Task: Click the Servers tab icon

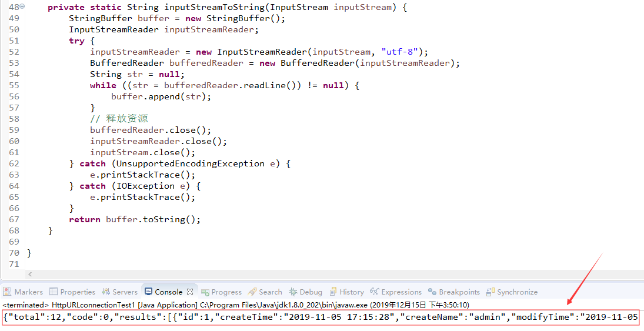Action: 106,292
